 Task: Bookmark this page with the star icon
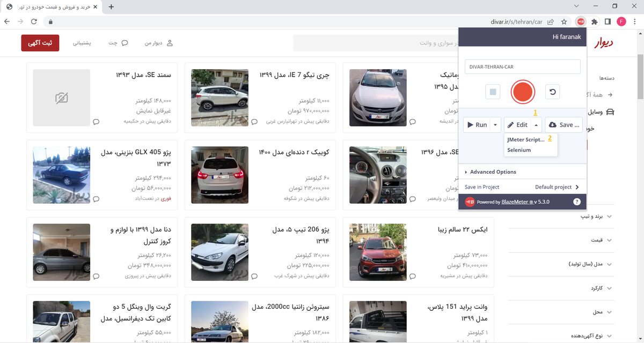pos(564,22)
